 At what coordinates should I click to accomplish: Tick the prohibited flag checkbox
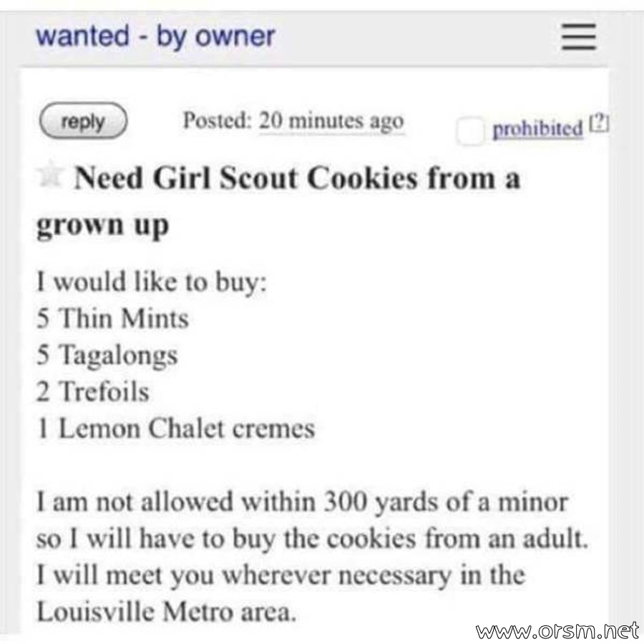pyautogui.click(x=470, y=131)
